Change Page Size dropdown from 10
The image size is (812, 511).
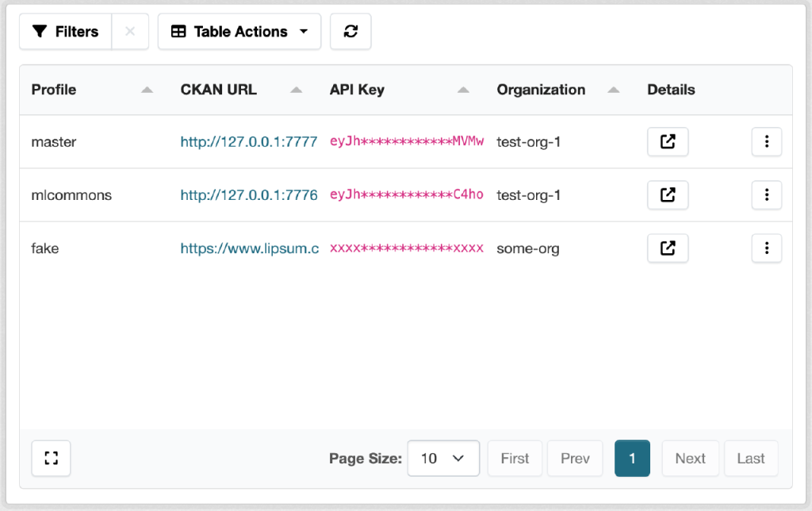[442, 459]
